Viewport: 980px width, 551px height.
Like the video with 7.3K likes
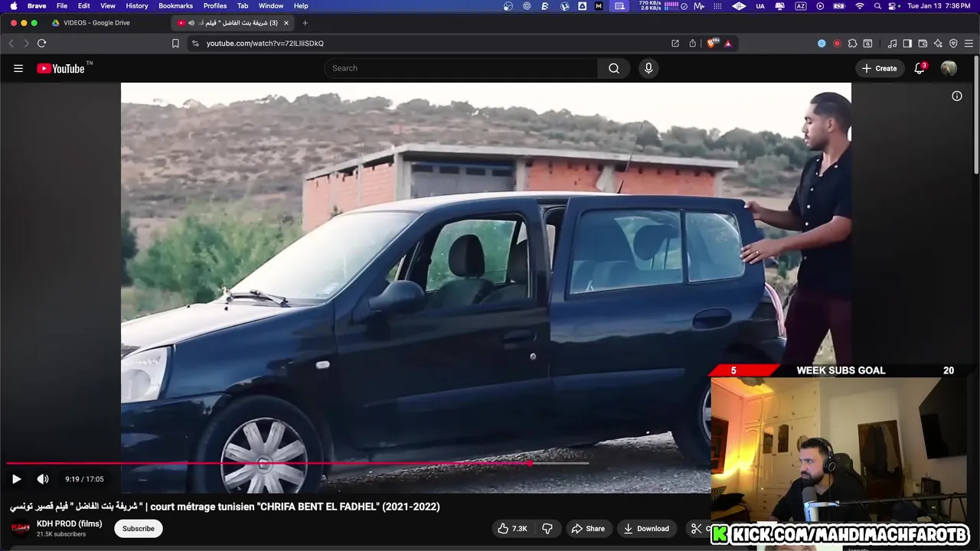click(x=513, y=529)
